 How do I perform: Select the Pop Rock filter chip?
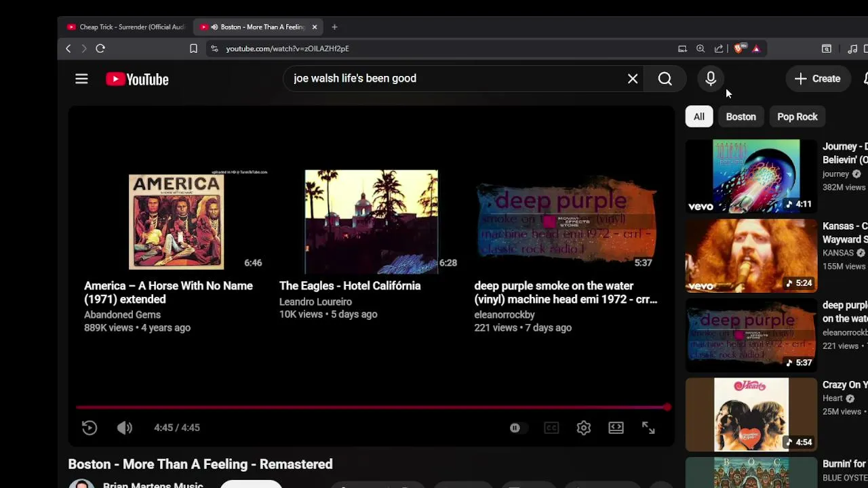pyautogui.click(x=797, y=117)
